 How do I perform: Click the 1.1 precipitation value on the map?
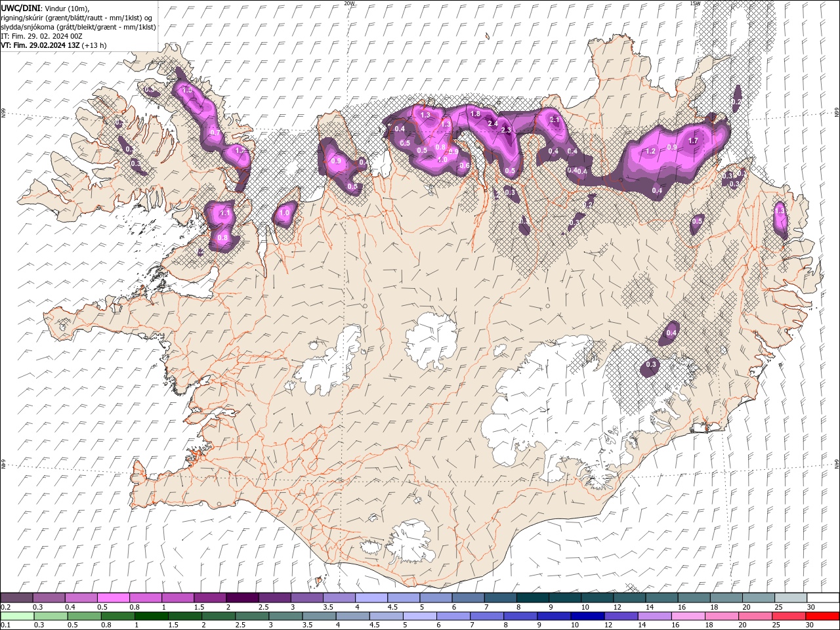pos(224,213)
